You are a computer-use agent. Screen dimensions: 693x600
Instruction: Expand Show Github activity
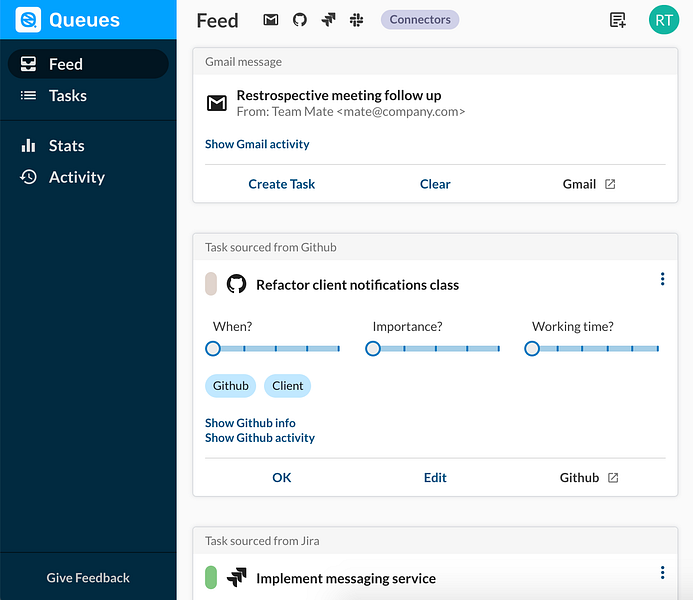(x=260, y=438)
